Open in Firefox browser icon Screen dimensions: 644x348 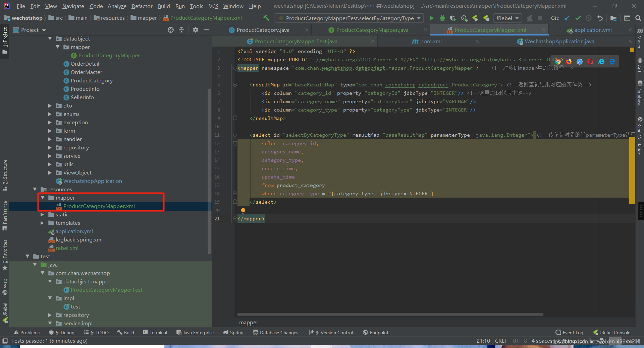tap(569, 62)
